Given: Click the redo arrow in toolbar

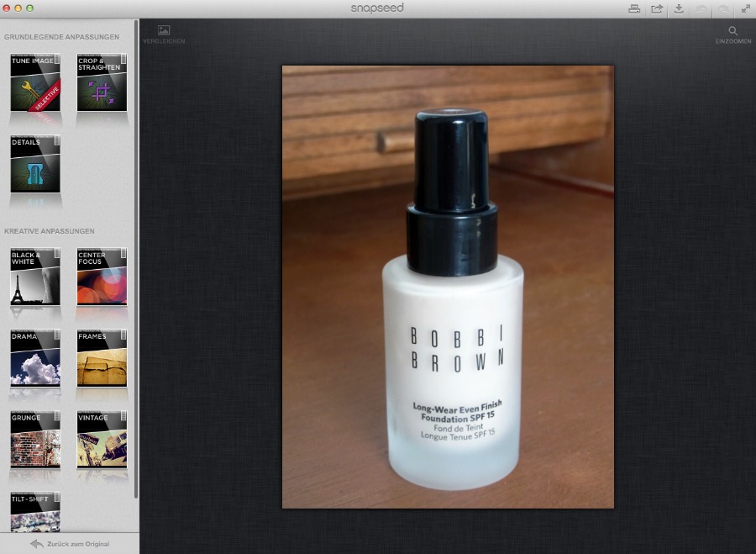Looking at the screenshot, I should pyautogui.click(x=723, y=8).
